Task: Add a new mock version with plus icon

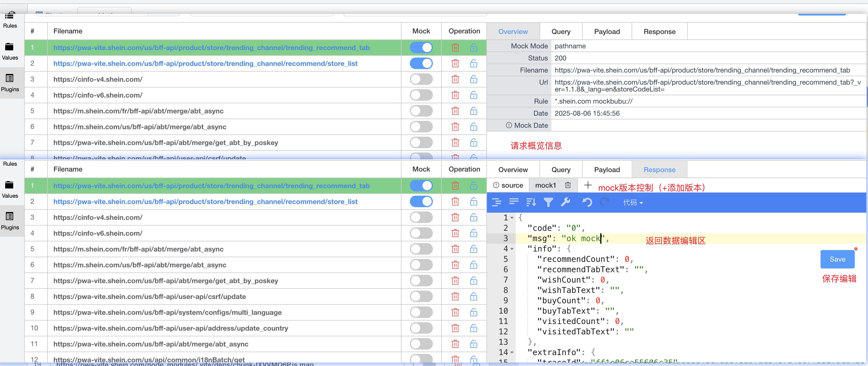Action: 588,185
